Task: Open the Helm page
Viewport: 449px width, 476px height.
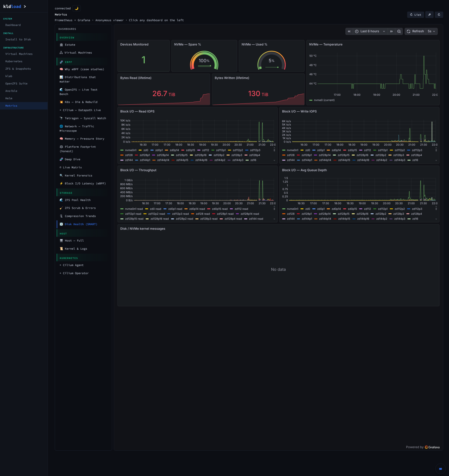Action: click(9, 98)
